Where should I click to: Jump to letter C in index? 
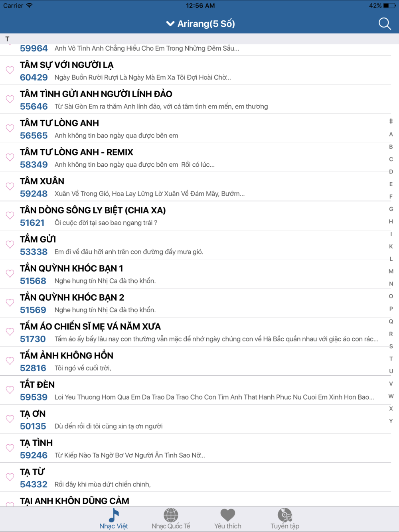pyautogui.click(x=391, y=159)
